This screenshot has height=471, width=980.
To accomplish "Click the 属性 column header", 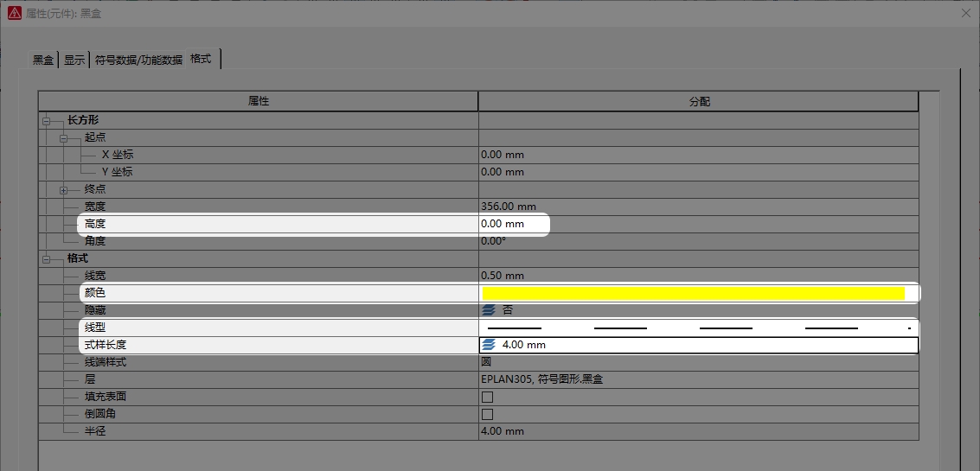I will [259, 102].
